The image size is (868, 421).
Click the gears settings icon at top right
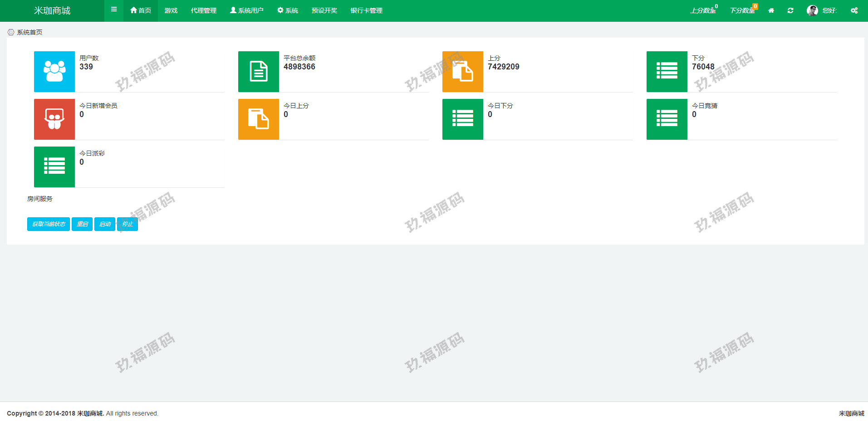pyautogui.click(x=854, y=10)
